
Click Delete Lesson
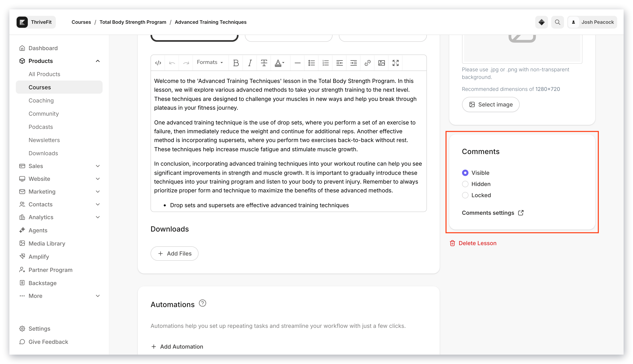(473, 243)
